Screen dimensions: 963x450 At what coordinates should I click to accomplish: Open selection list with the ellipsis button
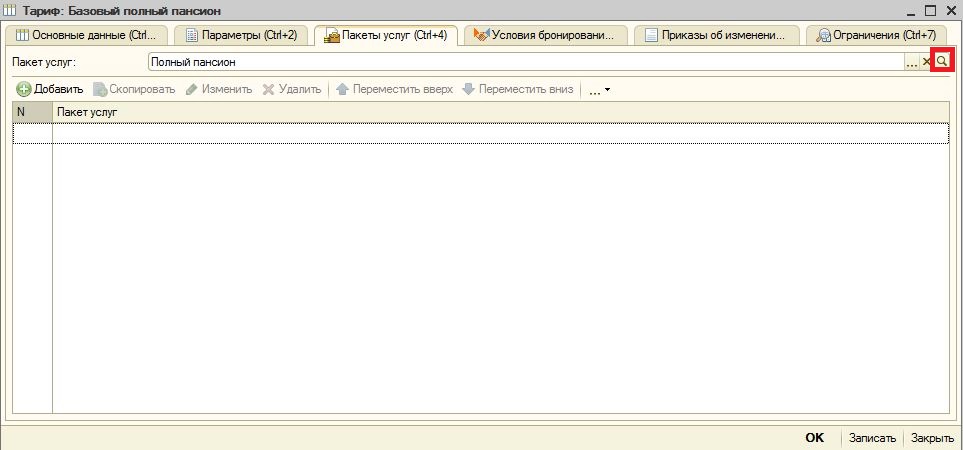tap(912, 62)
